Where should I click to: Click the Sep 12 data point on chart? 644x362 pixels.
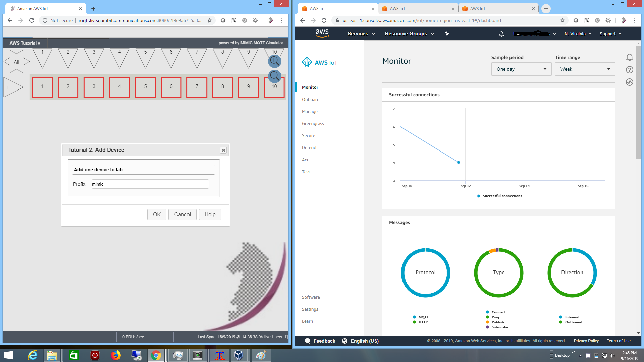tap(459, 162)
